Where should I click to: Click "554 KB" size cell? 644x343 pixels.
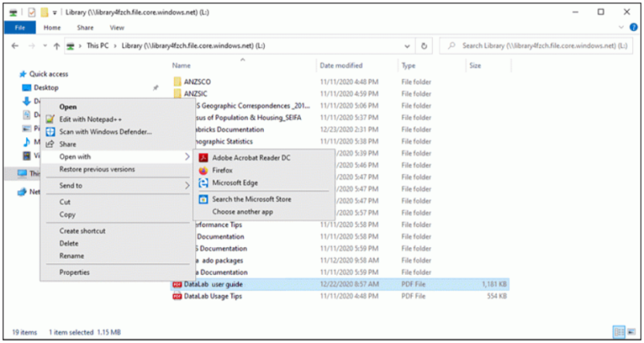495,297
